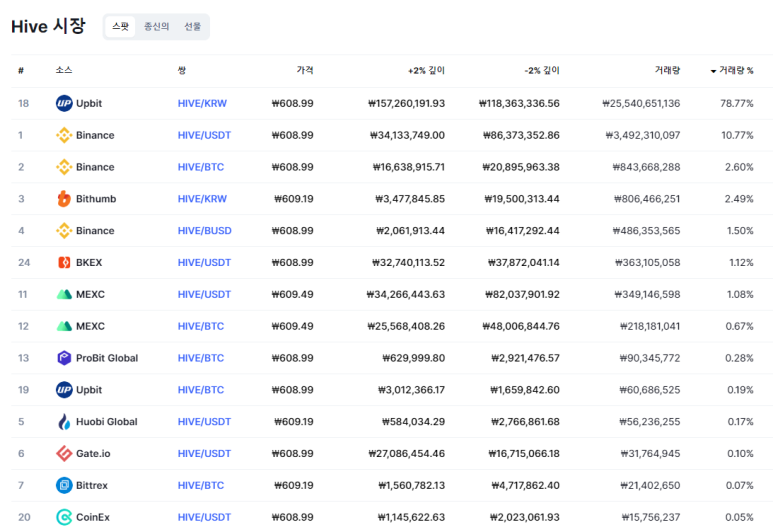Click the ₩609.19 price in Bithumb row
773x532 pixels.
click(294, 199)
